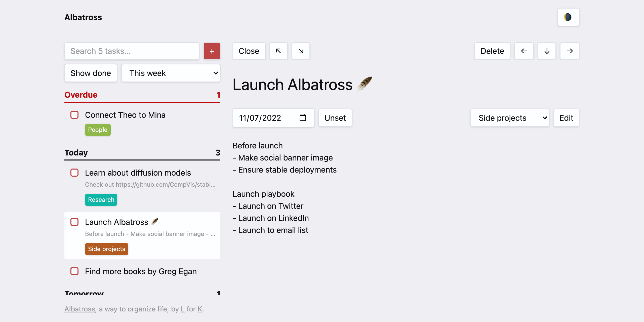Click the up-left arrow icon
Image resolution: width=644 pixels, height=322 pixels.
click(x=278, y=51)
